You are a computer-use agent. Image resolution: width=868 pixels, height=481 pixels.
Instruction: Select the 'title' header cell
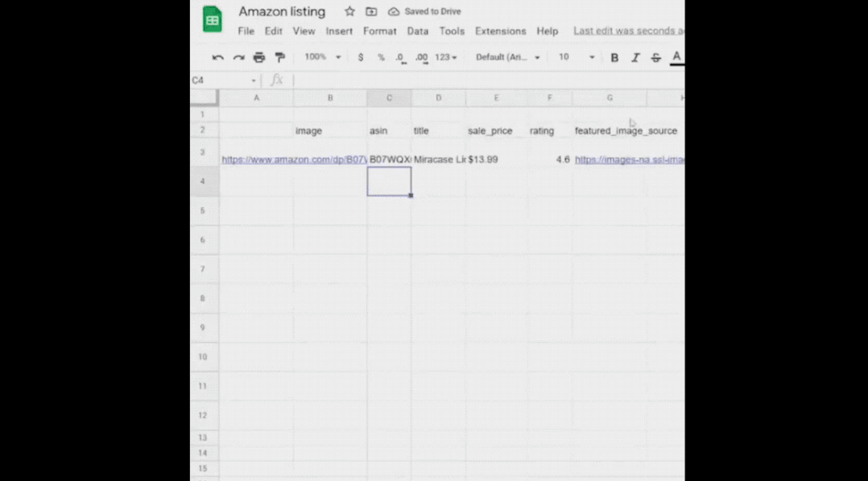coord(438,130)
